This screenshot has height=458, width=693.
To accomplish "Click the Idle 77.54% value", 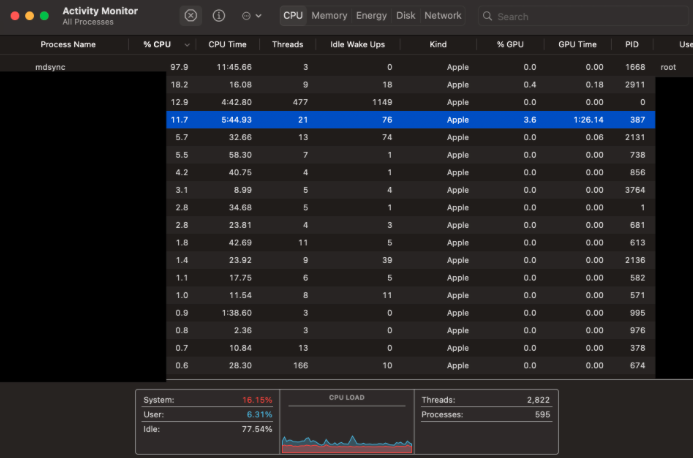I will (x=257, y=429).
